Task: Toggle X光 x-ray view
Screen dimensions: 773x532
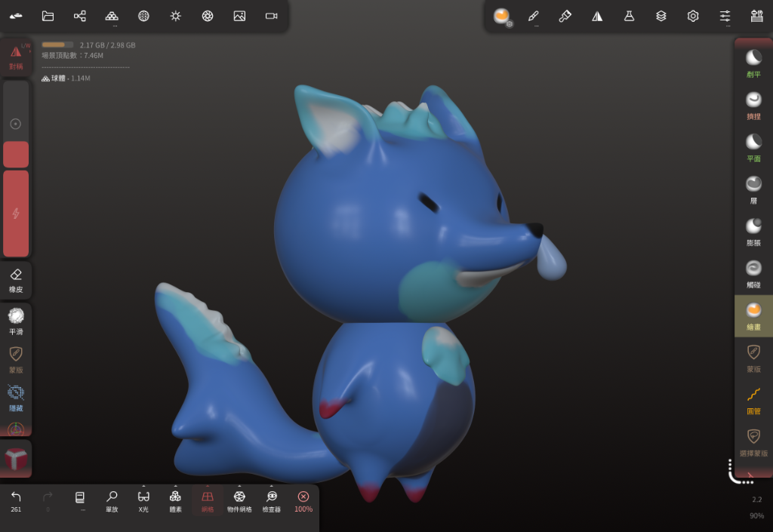Action: click(x=143, y=501)
